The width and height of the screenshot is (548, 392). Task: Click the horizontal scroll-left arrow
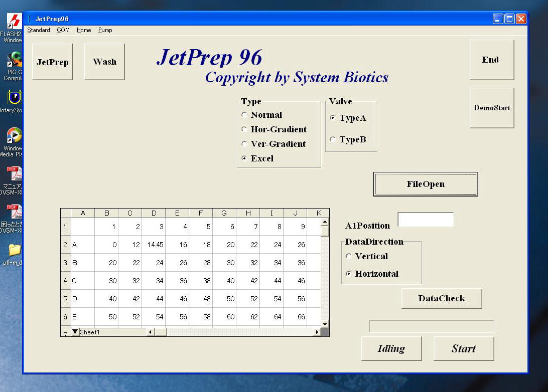point(150,332)
